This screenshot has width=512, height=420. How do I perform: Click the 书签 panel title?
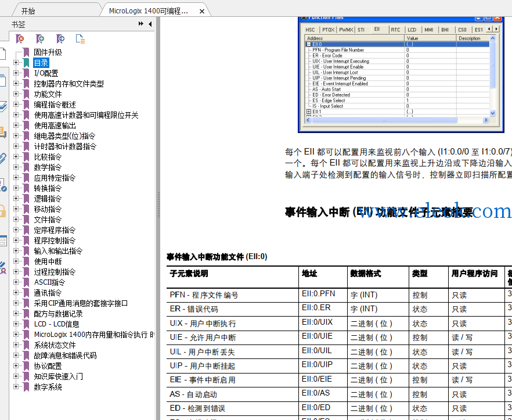19,24
